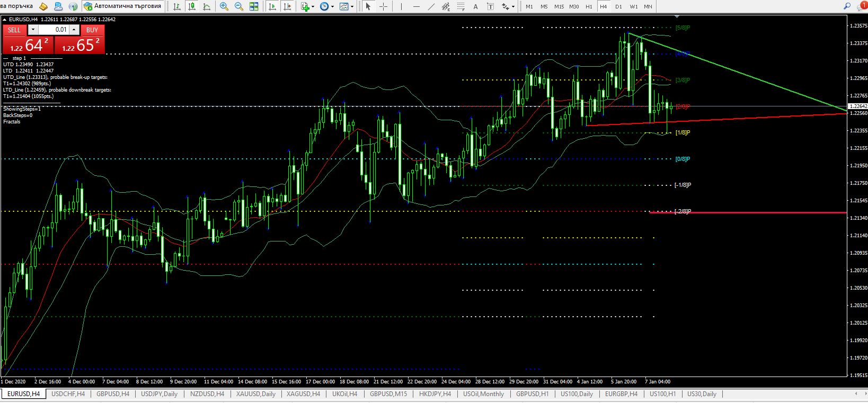This screenshot has width=868, height=403.
Task: Open the GBPUSD,H4 chart tab
Action: (x=112, y=394)
